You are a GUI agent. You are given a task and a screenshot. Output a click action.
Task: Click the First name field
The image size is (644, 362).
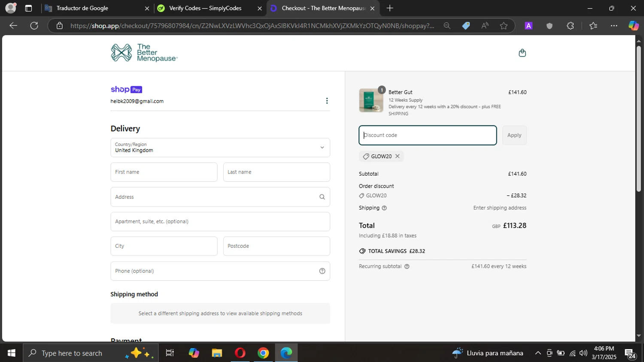pyautogui.click(x=164, y=172)
